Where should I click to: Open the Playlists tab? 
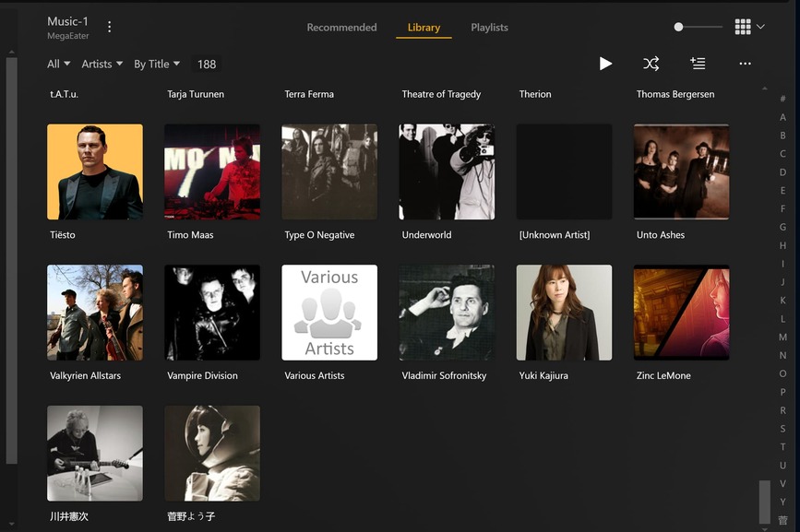[489, 28]
